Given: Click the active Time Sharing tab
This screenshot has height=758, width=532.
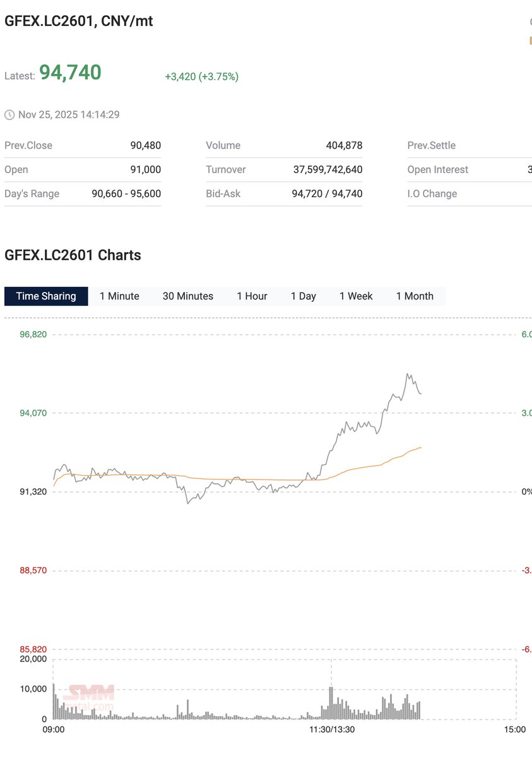Looking at the screenshot, I should click(45, 296).
